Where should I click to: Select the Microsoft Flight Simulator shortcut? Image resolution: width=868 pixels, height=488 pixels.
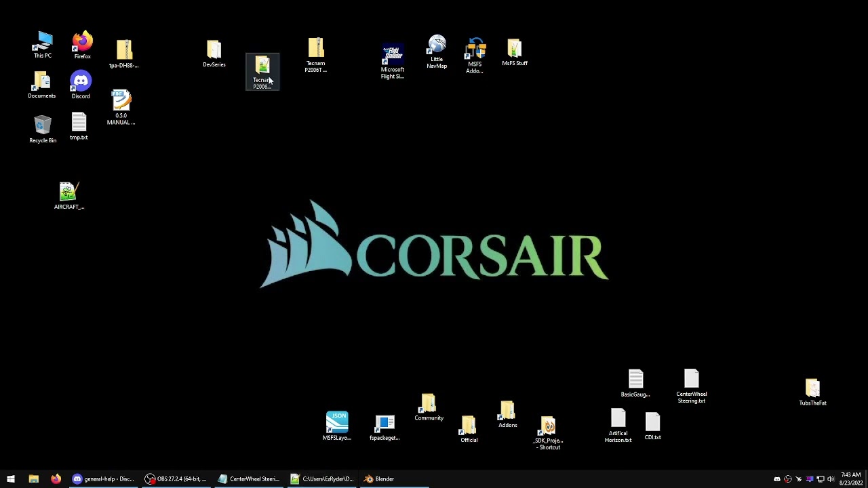click(392, 62)
